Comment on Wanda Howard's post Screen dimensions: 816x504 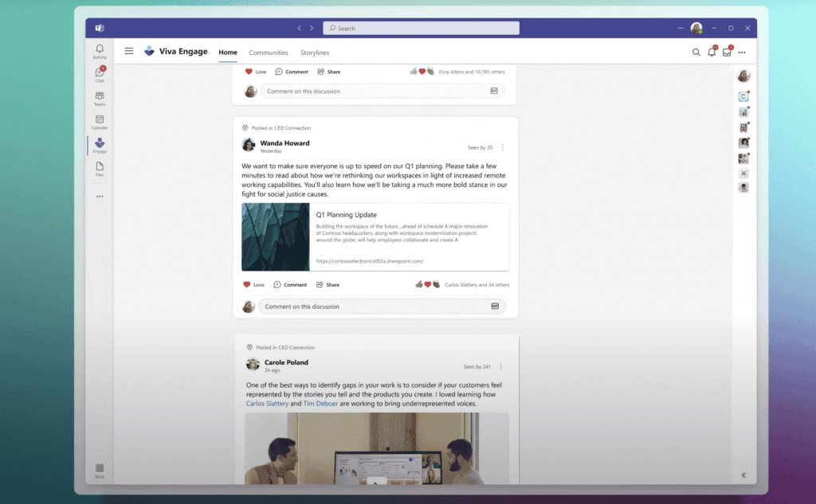coord(290,284)
